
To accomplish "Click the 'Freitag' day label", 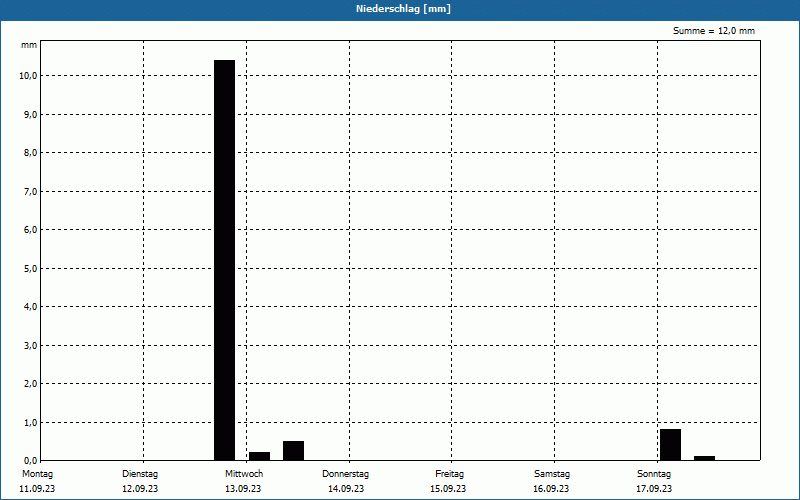I will click(x=449, y=474).
